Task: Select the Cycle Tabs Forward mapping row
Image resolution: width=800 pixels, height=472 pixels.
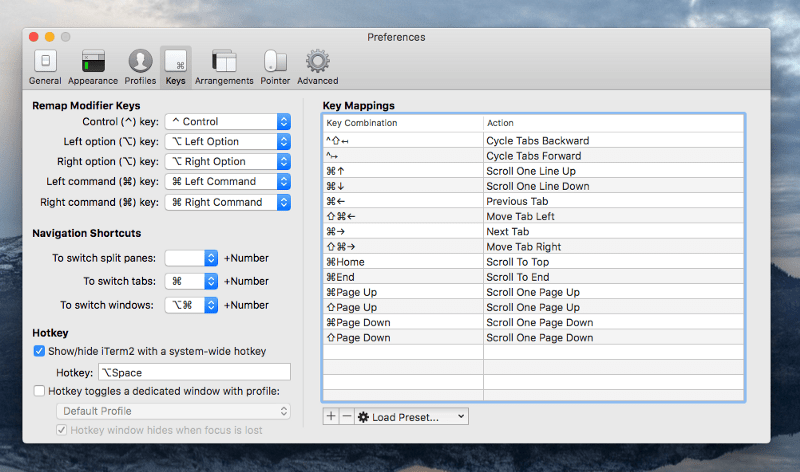Action: 534,156
